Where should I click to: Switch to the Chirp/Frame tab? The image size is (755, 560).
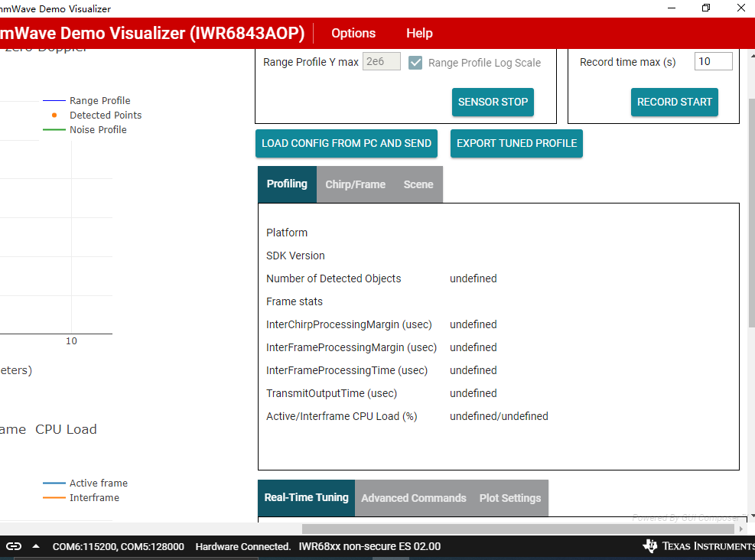point(356,184)
